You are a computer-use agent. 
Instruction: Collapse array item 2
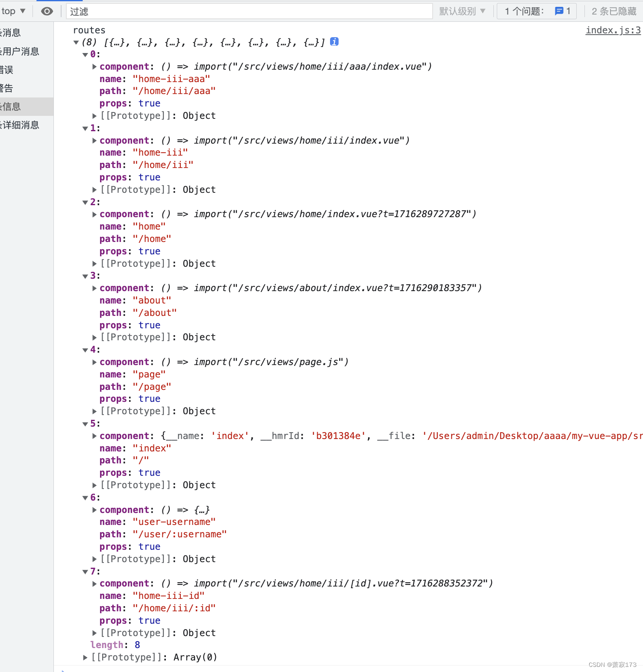85,203
